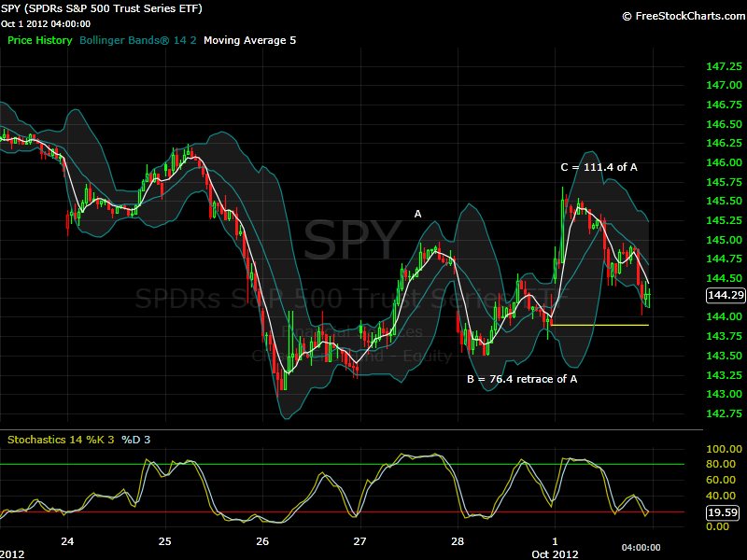Click the 146.75 price axis label

pos(724,105)
